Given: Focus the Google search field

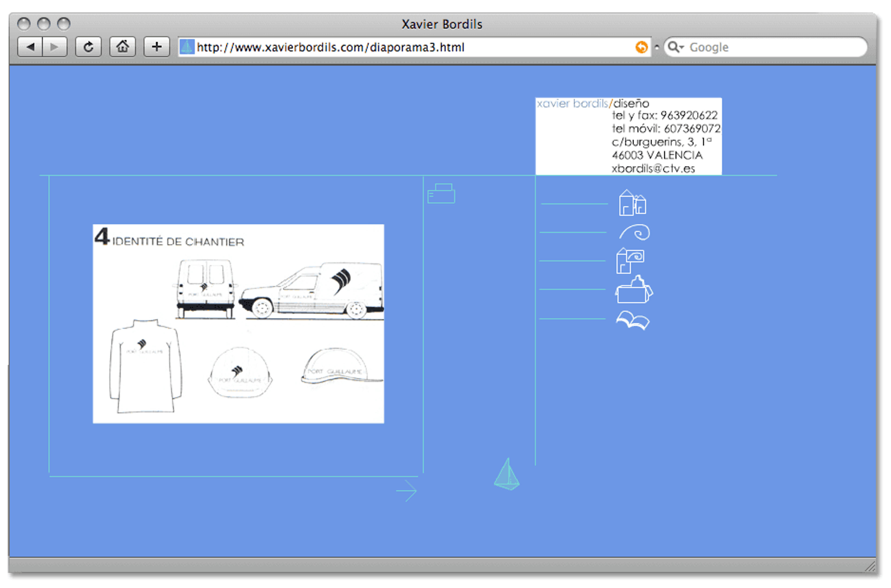Looking at the screenshot, I should (767, 47).
